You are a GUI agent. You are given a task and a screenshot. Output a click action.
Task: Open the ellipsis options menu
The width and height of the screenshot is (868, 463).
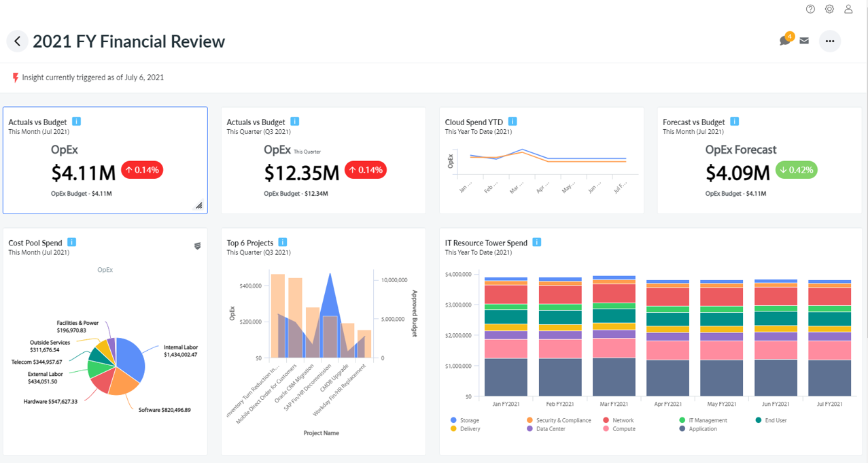pyautogui.click(x=830, y=41)
